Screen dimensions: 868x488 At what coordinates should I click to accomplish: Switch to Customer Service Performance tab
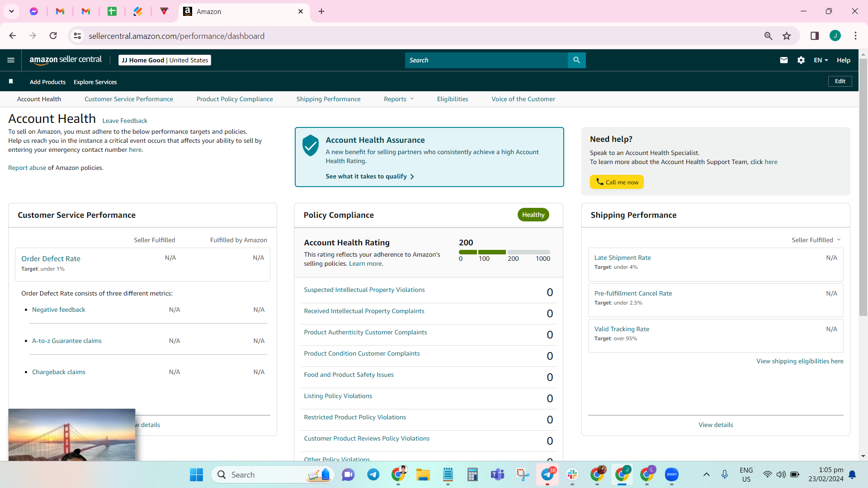click(129, 99)
